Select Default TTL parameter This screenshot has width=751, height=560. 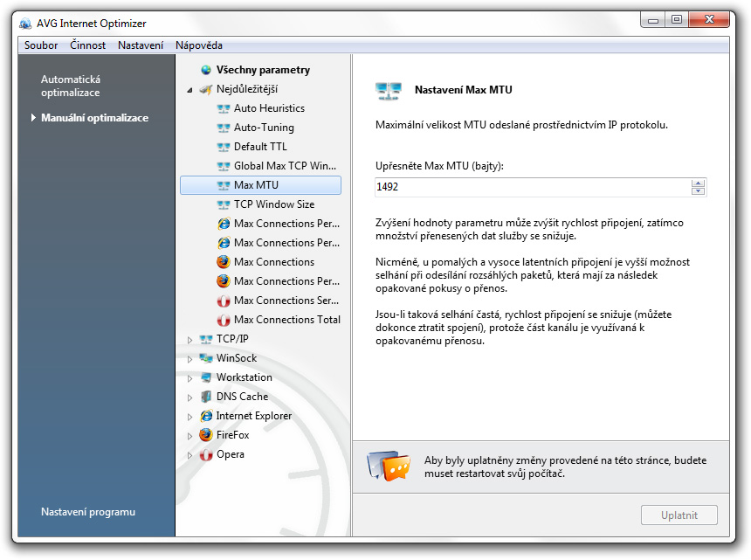tap(260, 147)
